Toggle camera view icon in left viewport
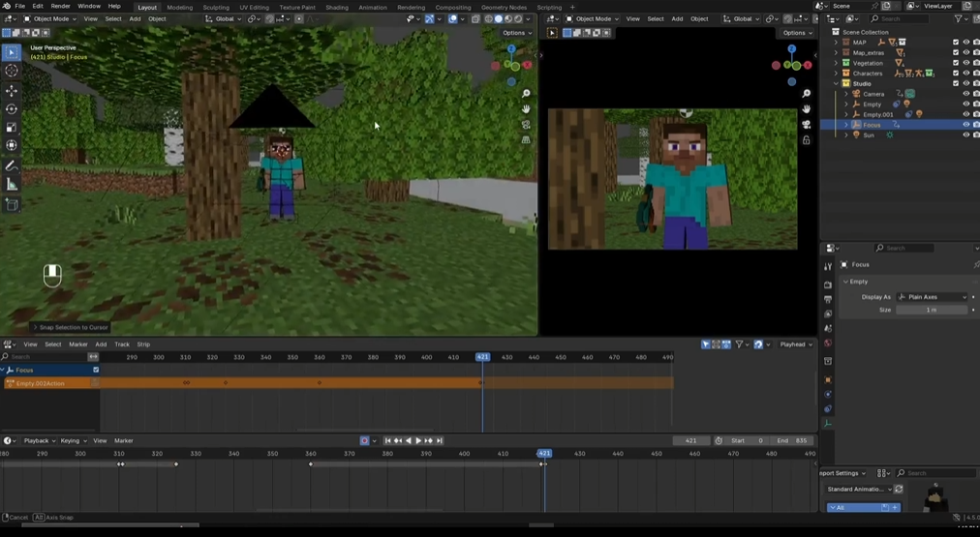Viewport: 980px width, 537px height. [526, 124]
